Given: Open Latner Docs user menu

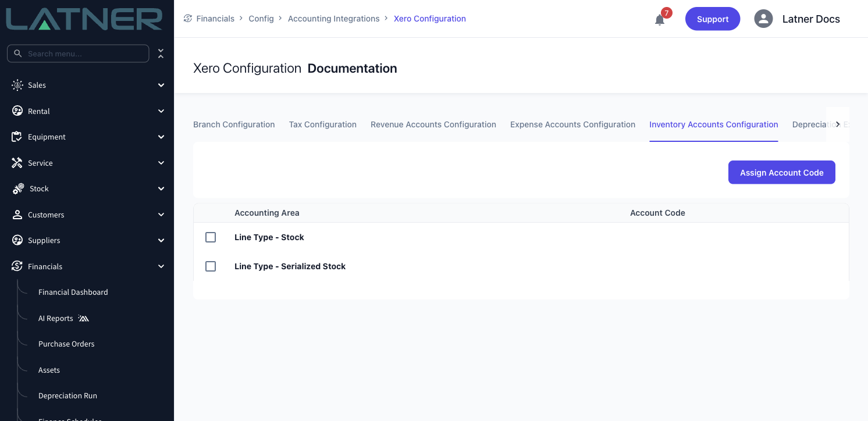Looking at the screenshot, I should (811, 19).
